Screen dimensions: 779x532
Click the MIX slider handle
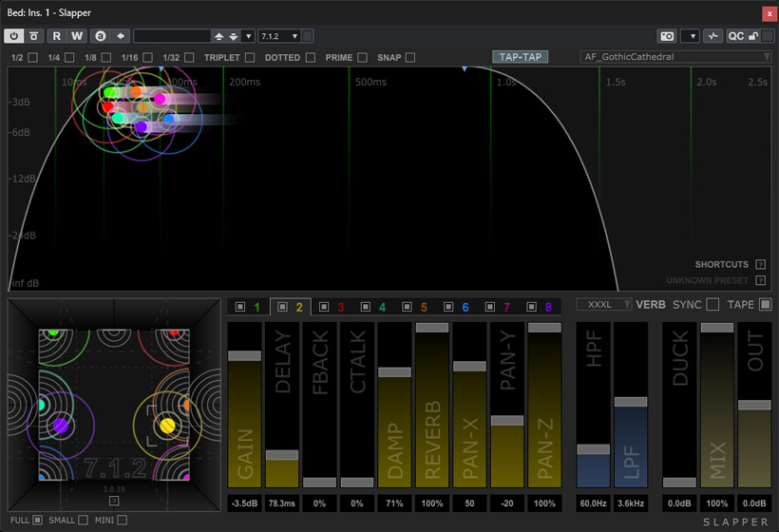click(x=718, y=328)
